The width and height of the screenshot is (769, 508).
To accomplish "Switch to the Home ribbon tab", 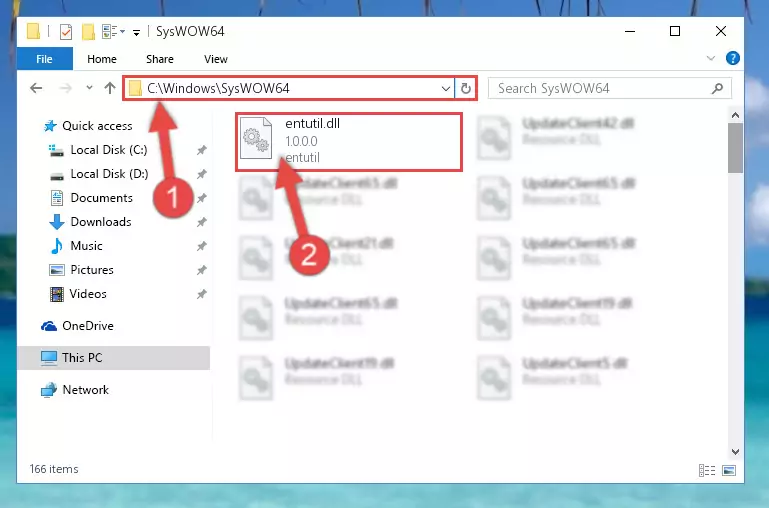I will [x=102, y=59].
